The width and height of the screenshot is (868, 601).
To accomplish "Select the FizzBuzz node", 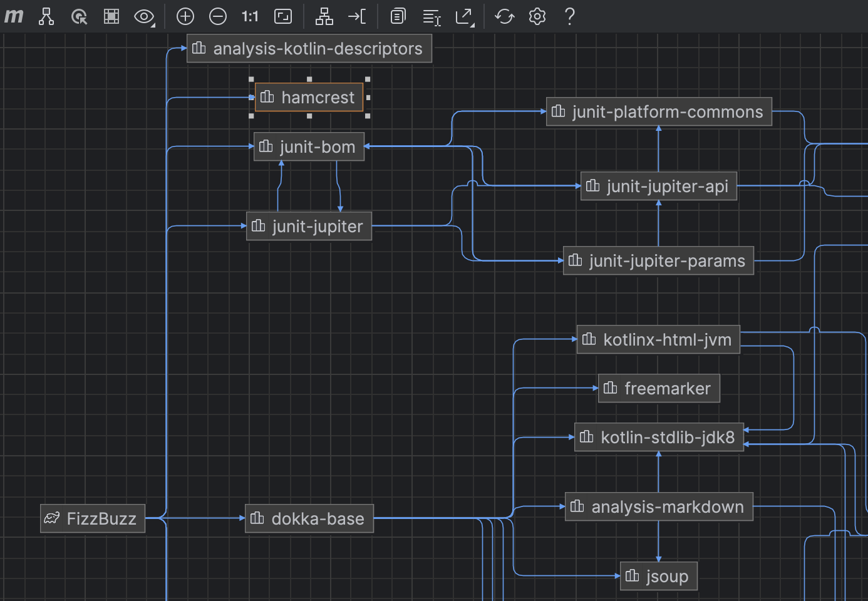I will [92, 518].
